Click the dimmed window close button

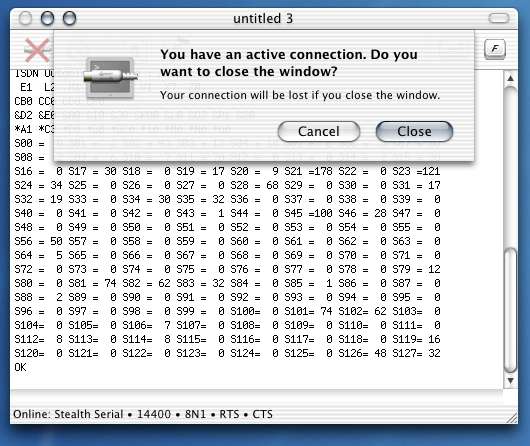[x=25, y=18]
